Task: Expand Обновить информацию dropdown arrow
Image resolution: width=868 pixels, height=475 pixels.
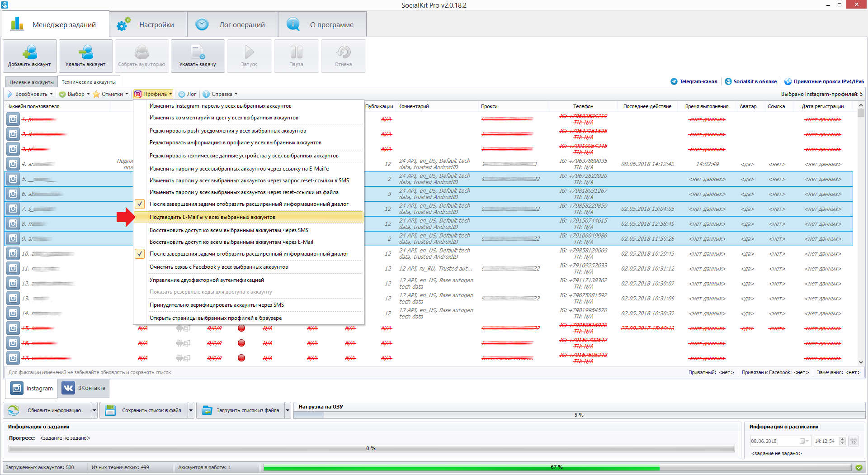Action: click(94, 410)
